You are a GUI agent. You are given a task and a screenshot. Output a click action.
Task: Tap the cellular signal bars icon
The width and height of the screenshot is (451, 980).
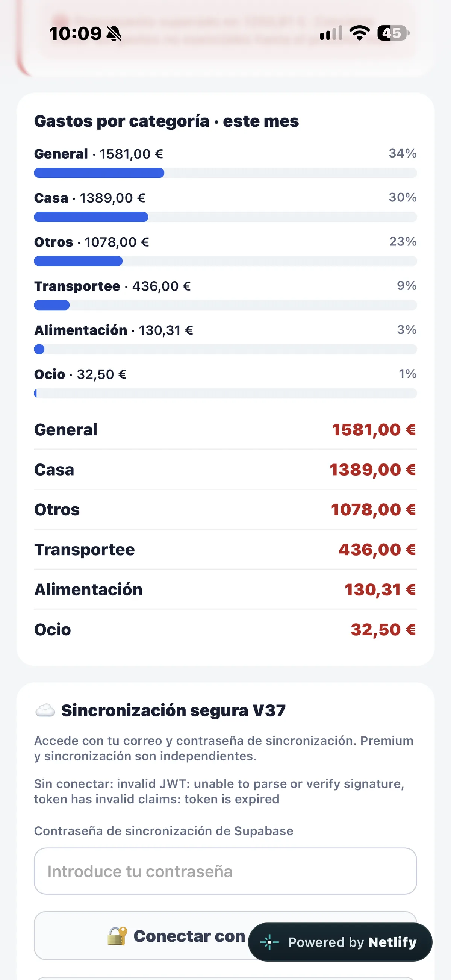coord(331,33)
